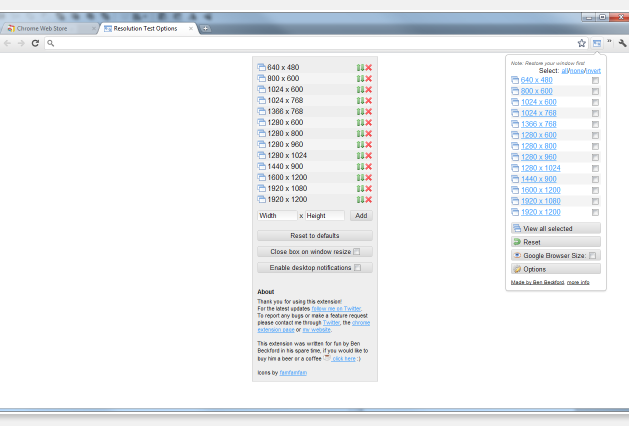The width and height of the screenshot is (629, 426).
Task: Reload the page with the refresh button
Action: (x=36, y=43)
